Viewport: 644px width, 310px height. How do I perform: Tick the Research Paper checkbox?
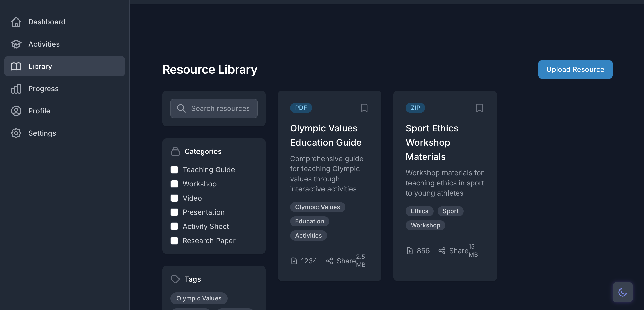[174, 241]
